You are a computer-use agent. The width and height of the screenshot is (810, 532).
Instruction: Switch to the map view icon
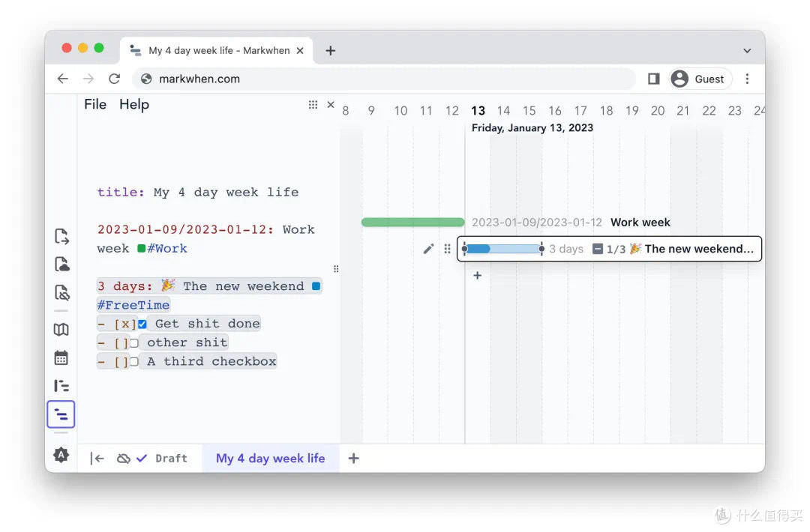pos(61,329)
